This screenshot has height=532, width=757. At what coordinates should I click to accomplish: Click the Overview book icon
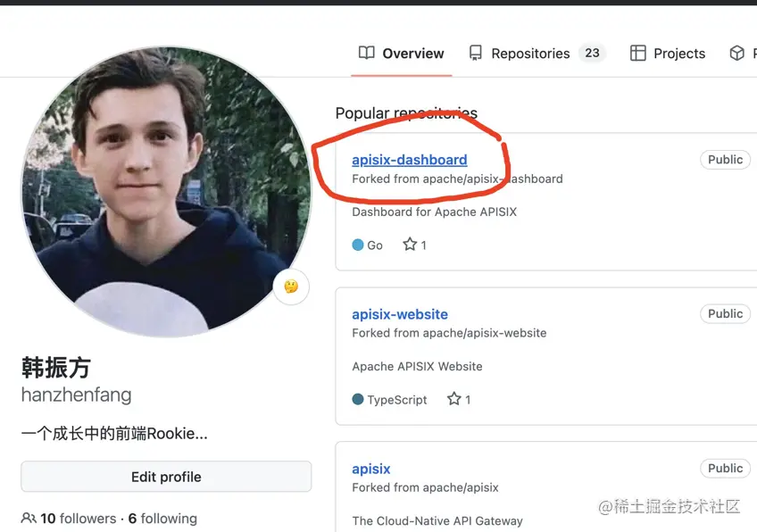pos(366,53)
